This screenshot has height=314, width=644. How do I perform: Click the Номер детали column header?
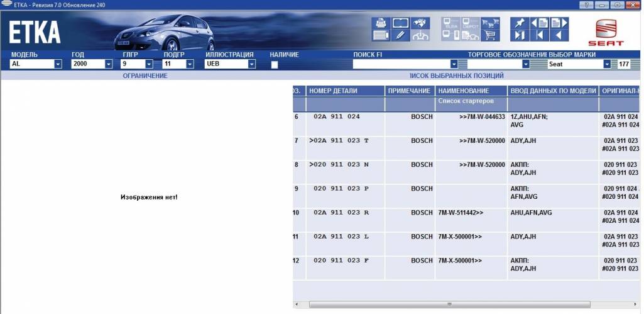(344, 91)
